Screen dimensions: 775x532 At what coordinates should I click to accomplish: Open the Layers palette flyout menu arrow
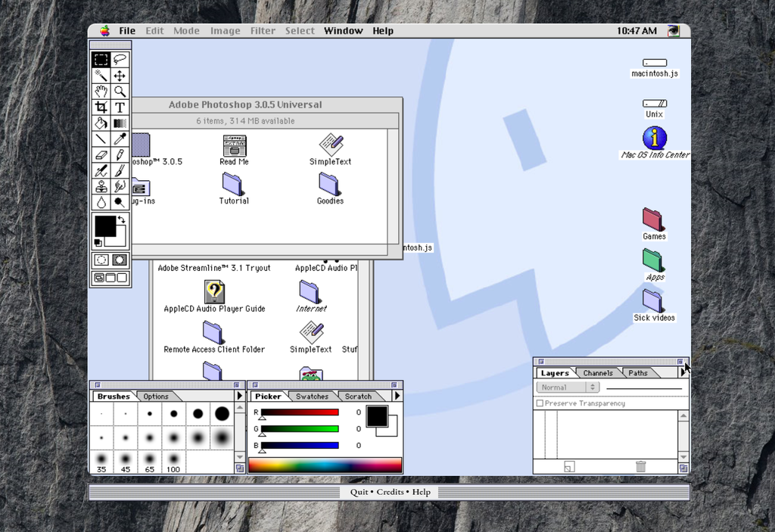click(x=683, y=372)
